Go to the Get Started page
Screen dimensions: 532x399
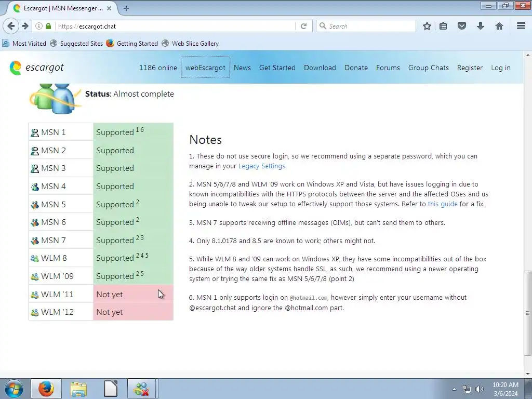pyautogui.click(x=277, y=68)
